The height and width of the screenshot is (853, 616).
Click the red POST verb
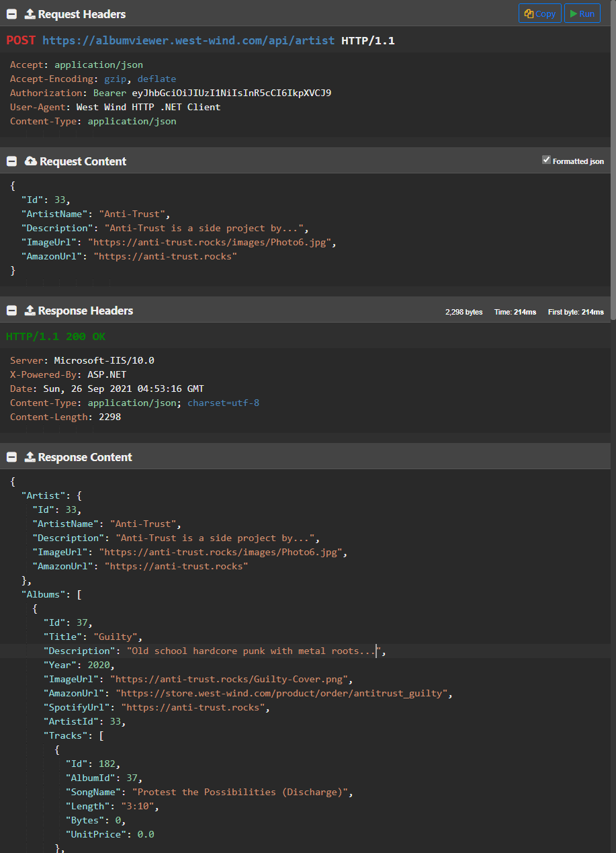coord(21,40)
